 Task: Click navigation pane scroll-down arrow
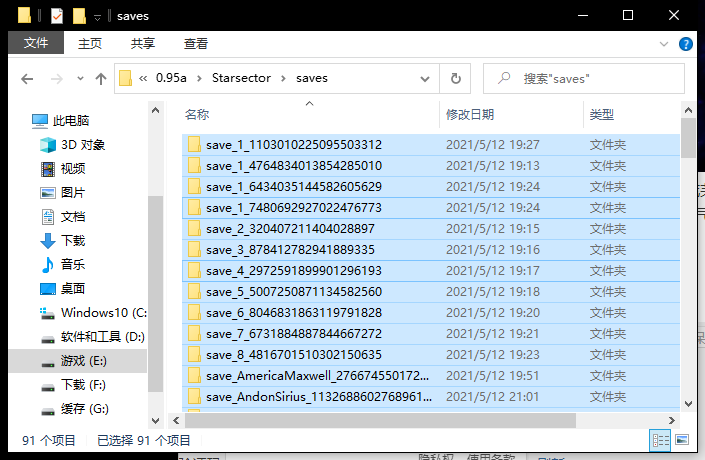156,421
